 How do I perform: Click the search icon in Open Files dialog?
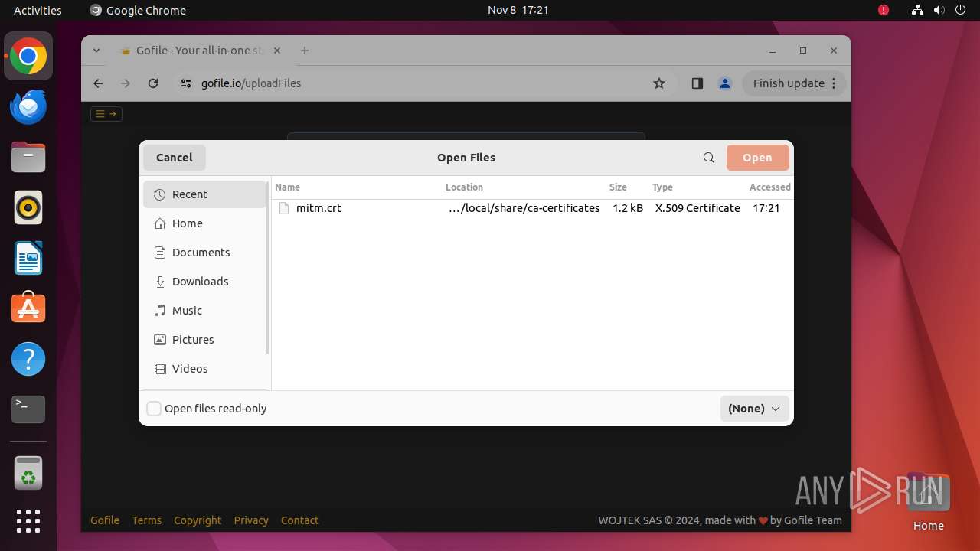[x=708, y=158]
